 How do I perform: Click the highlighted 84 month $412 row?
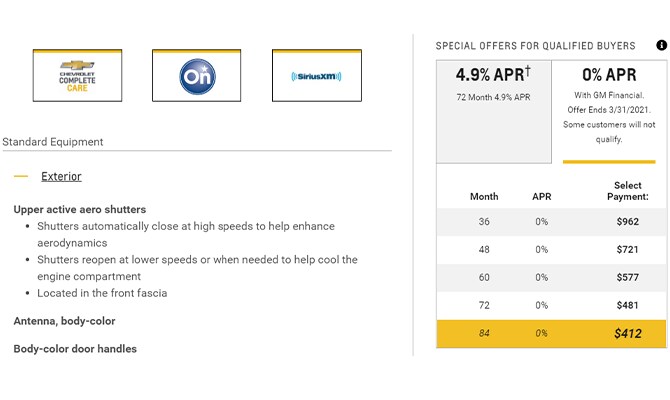[551, 333]
